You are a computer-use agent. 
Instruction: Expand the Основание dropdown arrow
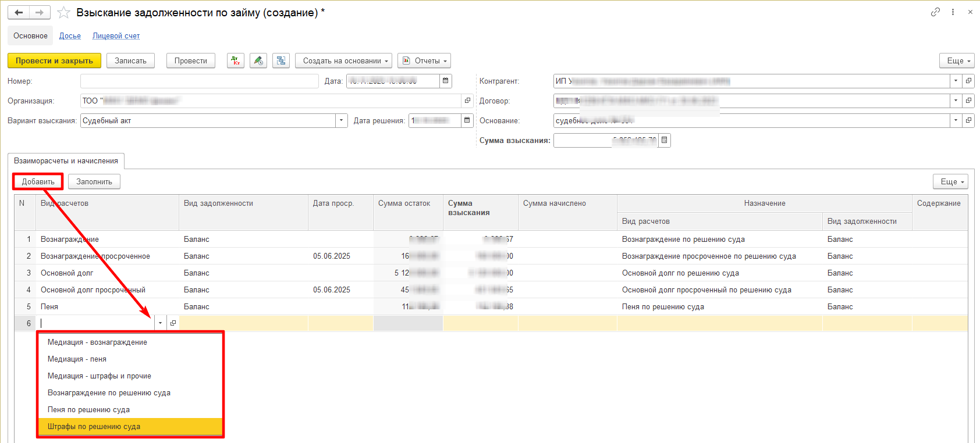coord(956,120)
